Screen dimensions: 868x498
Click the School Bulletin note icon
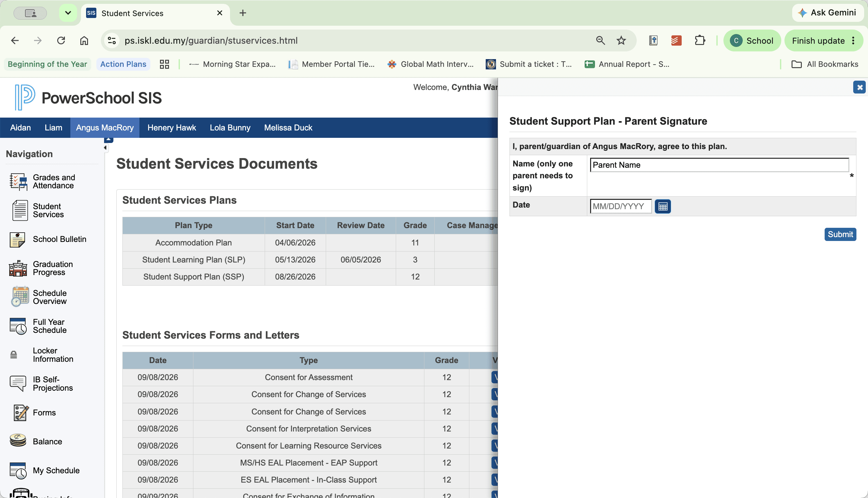point(17,239)
